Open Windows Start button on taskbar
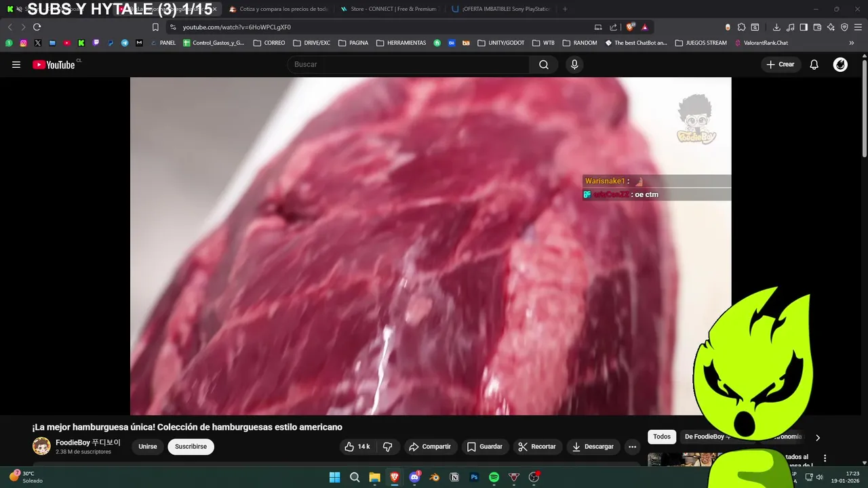 pyautogui.click(x=334, y=477)
